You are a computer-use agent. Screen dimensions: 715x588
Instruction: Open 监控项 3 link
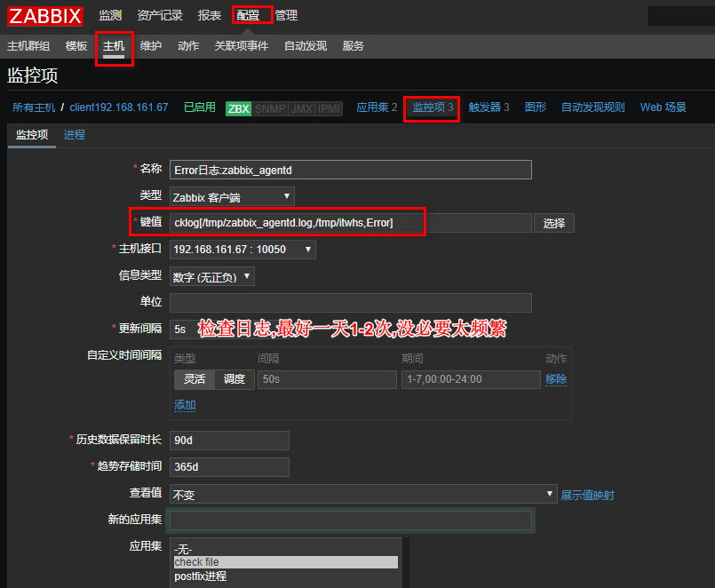(433, 107)
